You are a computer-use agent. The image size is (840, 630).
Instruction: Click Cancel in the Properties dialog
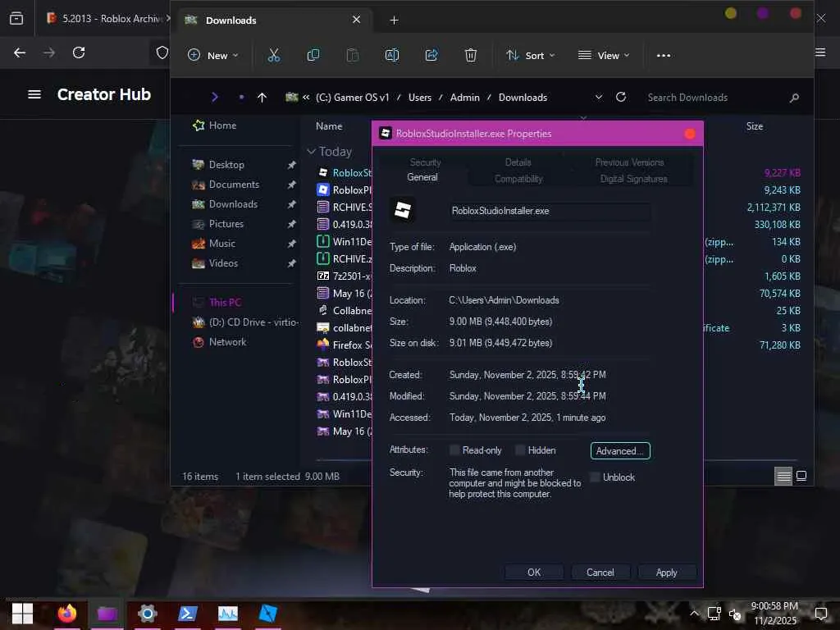[600, 572]
